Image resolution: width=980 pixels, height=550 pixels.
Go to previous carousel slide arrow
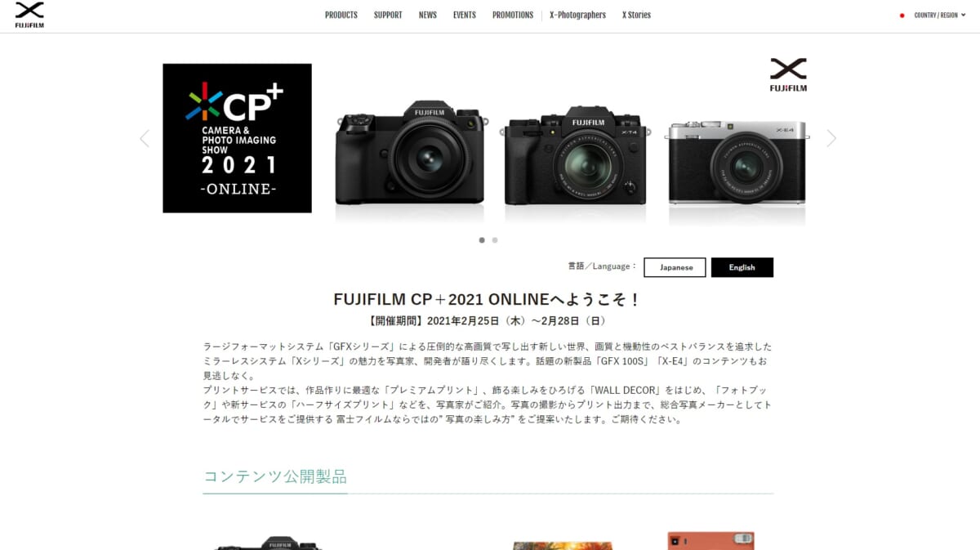145,138
